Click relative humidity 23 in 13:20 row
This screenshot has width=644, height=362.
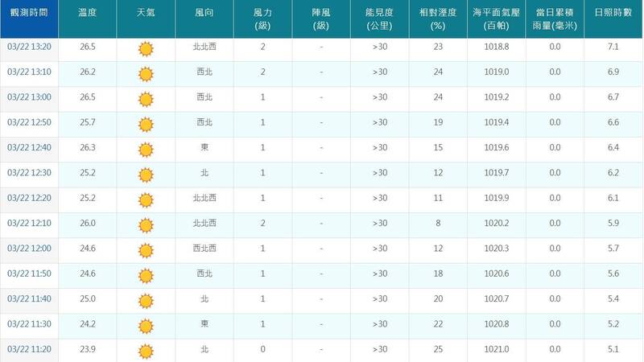point(438,47)
